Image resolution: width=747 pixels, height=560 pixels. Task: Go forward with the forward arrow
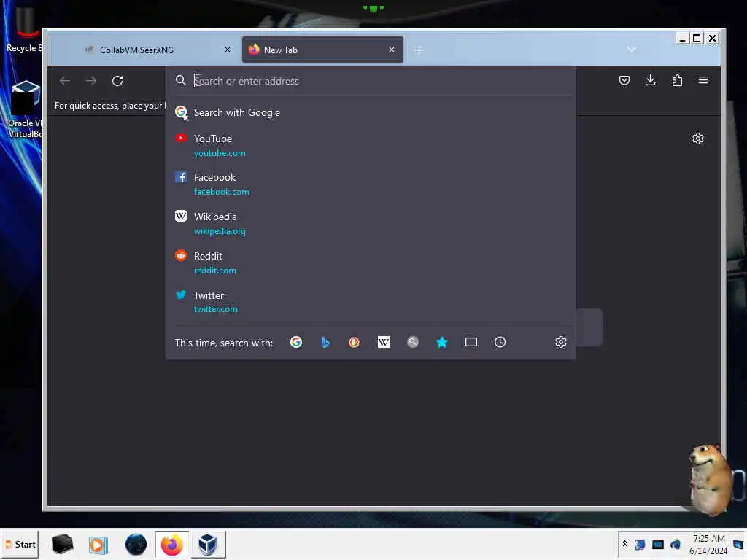[x=91, y=81]
